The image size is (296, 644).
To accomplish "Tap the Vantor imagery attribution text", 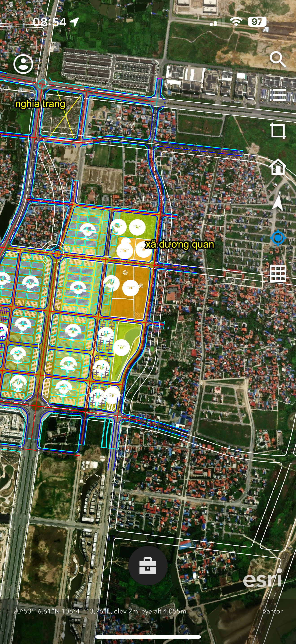I will tap(272, 611).
